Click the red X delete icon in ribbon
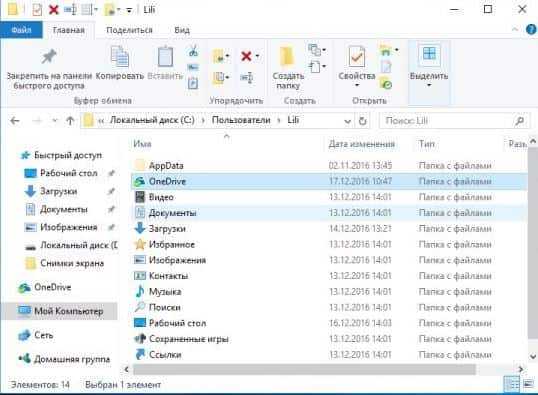Viewport: 538px width, 395px height. coord(246,56)
